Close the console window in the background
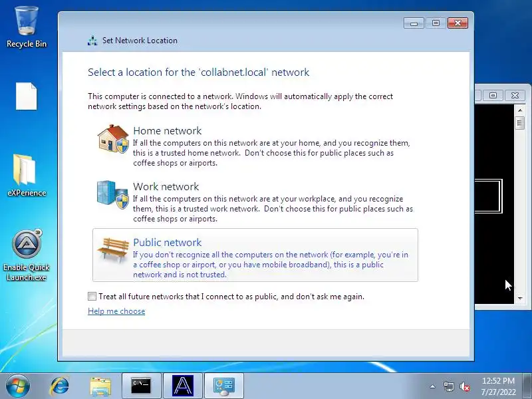532x399 pixels. (x=515, y=95)
